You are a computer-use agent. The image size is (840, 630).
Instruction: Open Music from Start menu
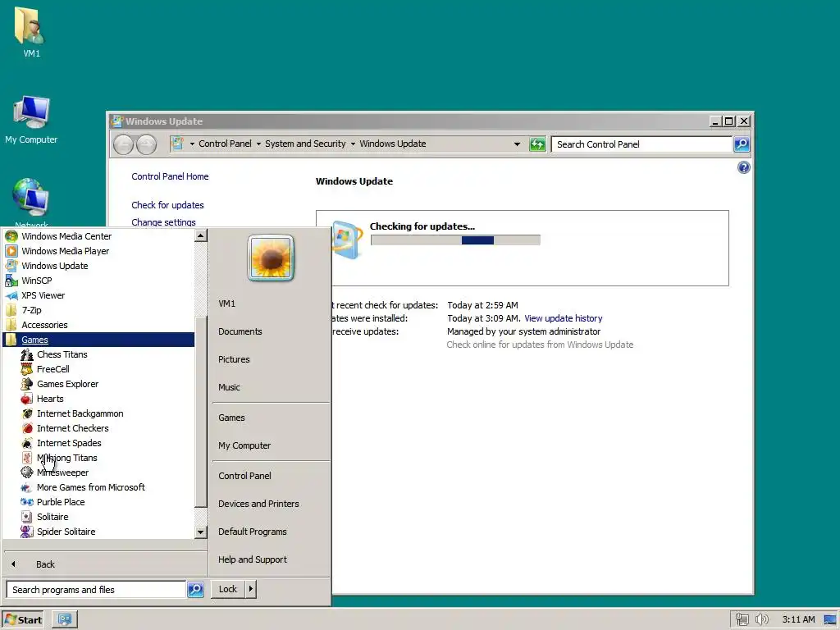tap(229, 387)
